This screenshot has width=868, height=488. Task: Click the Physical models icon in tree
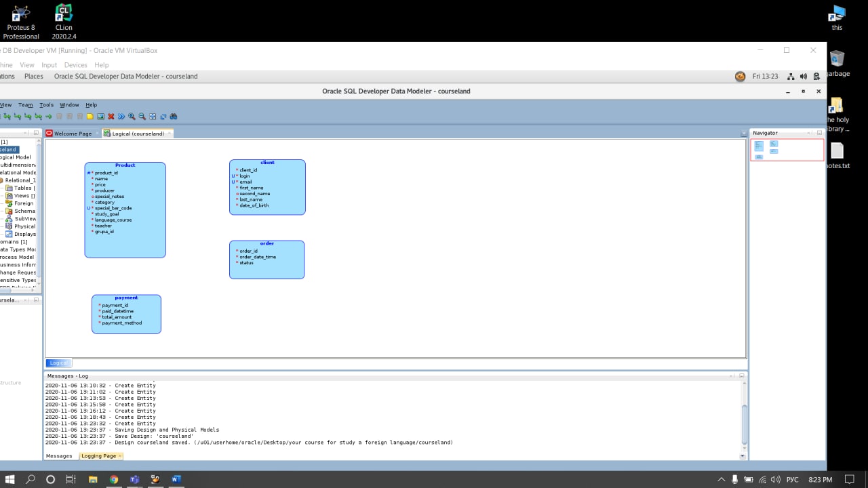pos(9,226)
